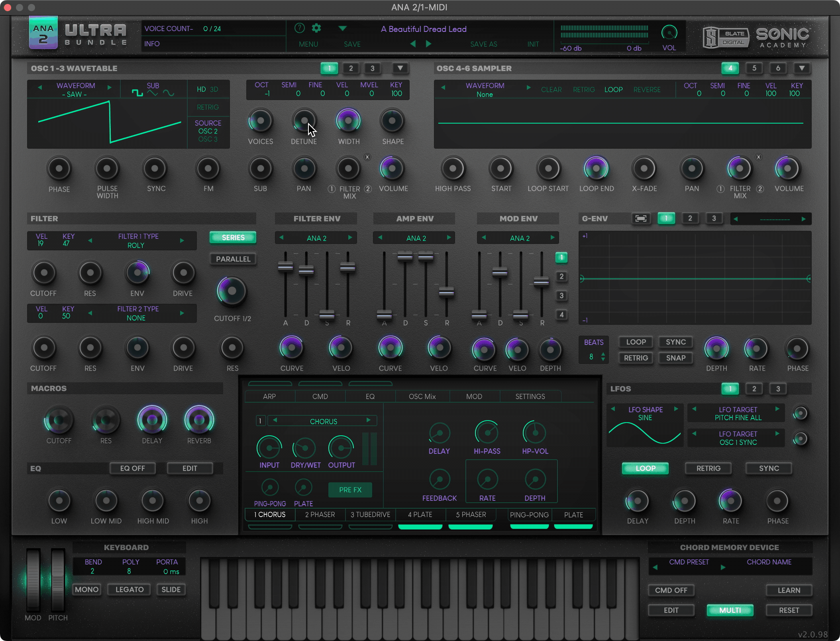Viewport: 840px width, 641px height.
Task: Open settings gear icon in header
Action: (316, 28)
